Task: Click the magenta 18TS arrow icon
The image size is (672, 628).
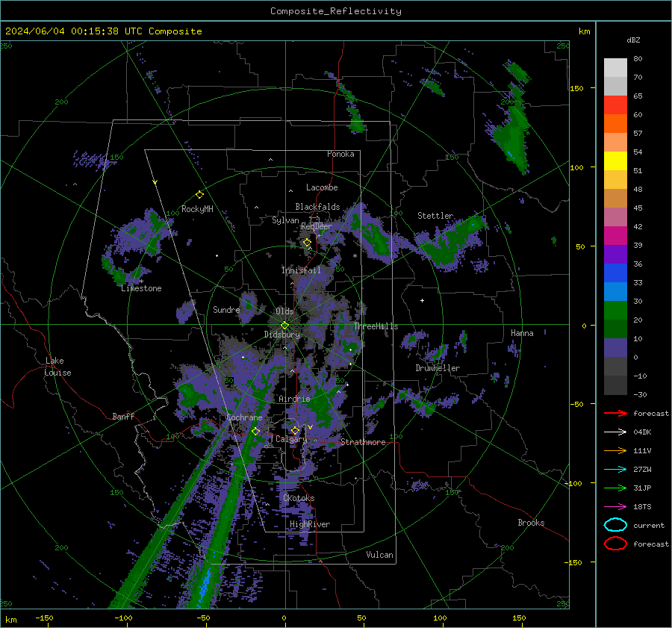Action: click(x=615, y=507)
